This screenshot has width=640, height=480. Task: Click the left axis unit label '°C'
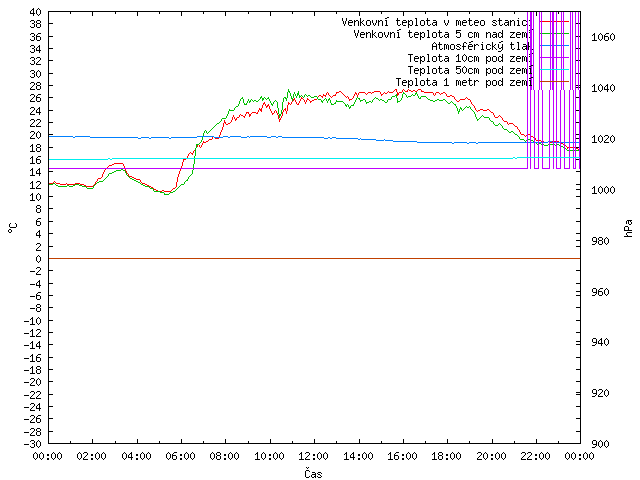pyautogui.click(x=12, y=228)
